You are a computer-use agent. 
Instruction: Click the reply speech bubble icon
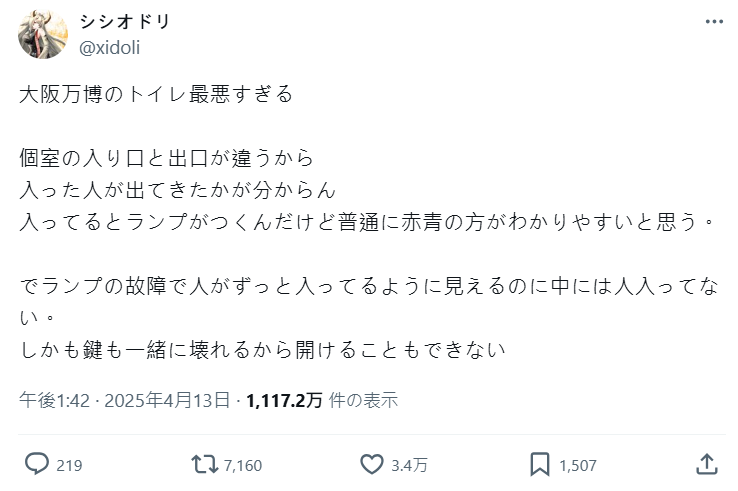pyautogui.click(x=37, y=464)
